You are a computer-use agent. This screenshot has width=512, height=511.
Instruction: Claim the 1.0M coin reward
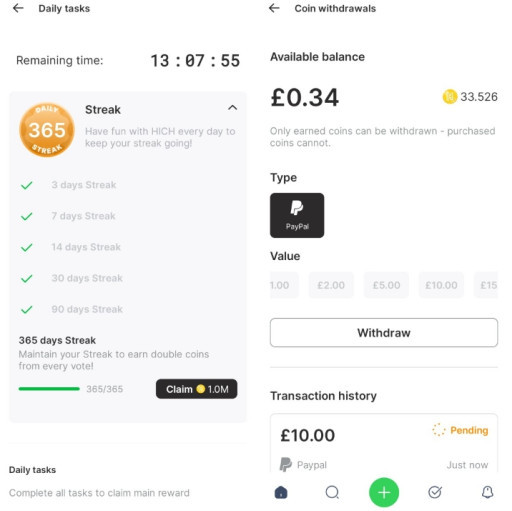[197, 389]
